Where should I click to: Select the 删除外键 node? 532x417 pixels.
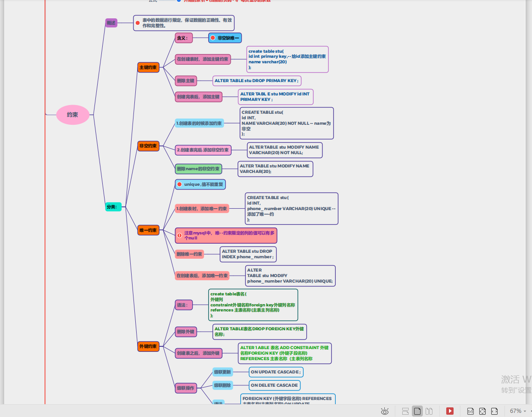(x=186, y=332)
